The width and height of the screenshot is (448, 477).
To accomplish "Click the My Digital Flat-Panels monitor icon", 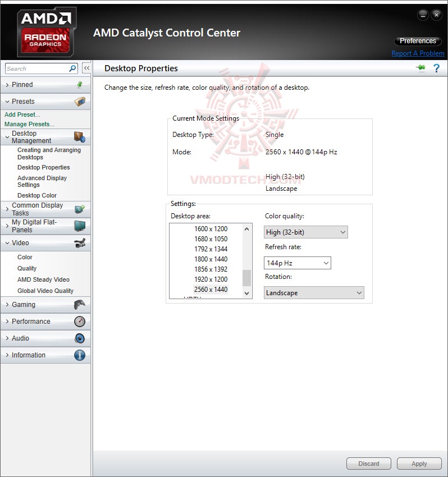I will tap(80, 226).
